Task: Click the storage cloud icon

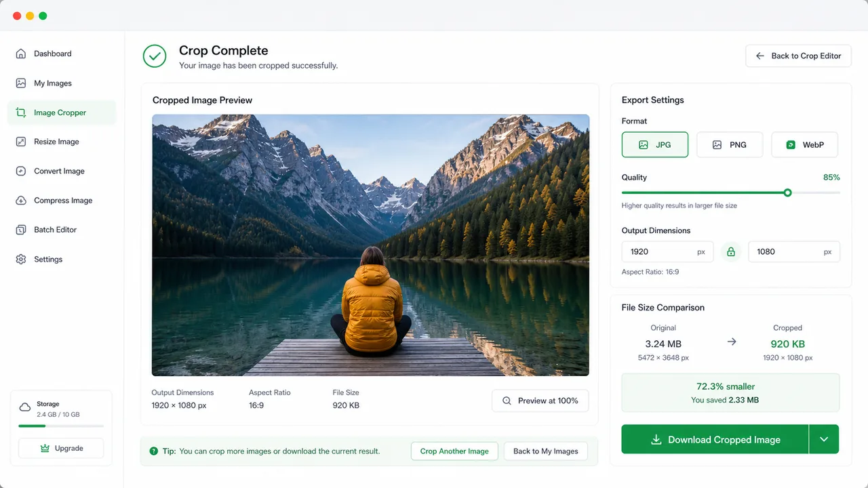Action: pyautogui.click(x=25, y=407)
